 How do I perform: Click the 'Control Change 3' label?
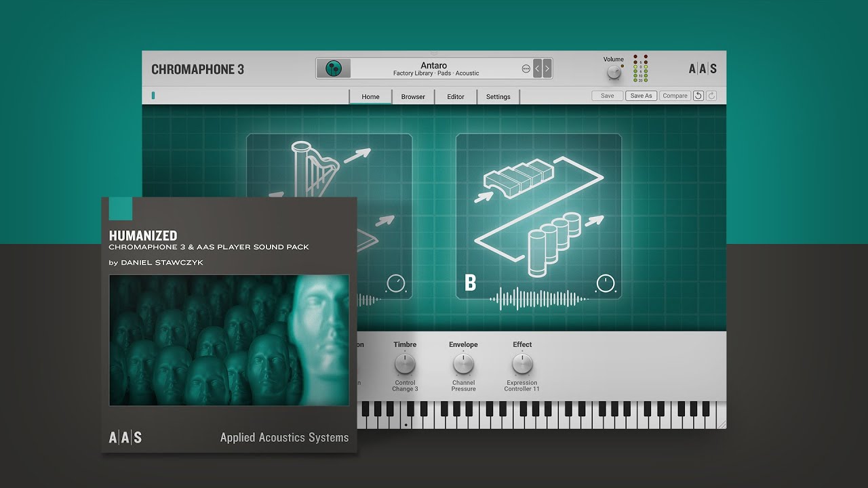click(x=405, y=386)
